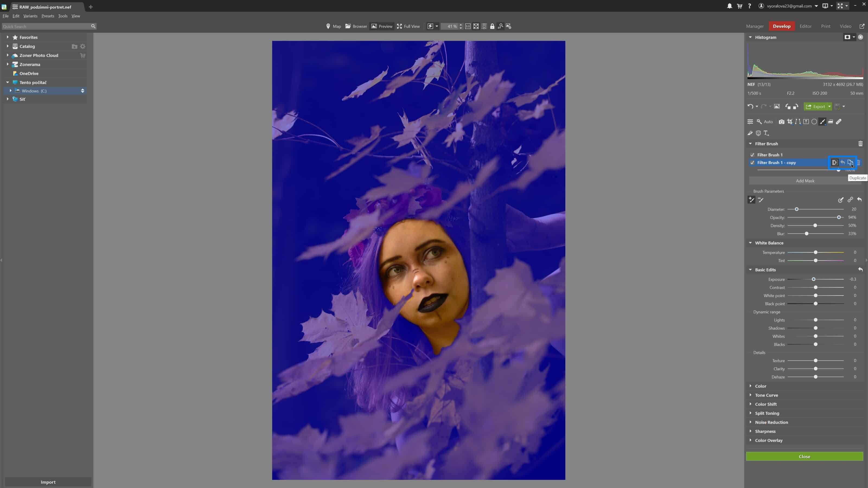This screenshot has height=488, width=868.
Task: Click the Add Mask button
Action: 805,181
